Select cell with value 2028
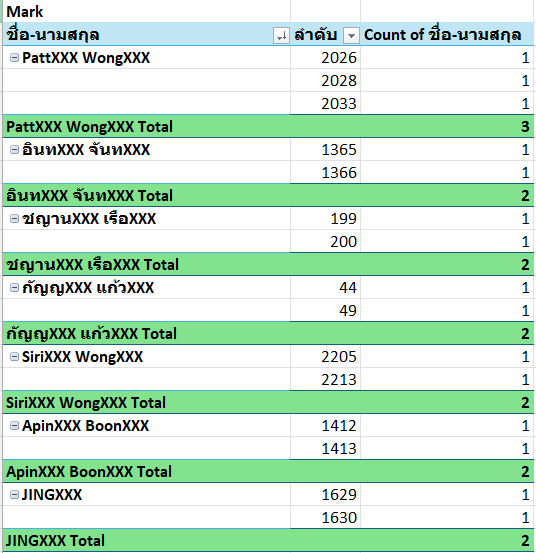536x553 pixels. click(x=325, y=80)
